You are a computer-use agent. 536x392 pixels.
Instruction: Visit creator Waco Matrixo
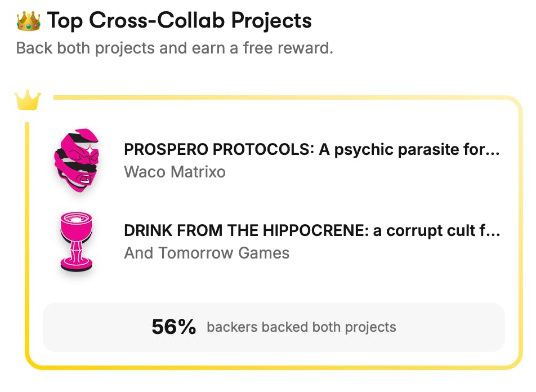click(175, 172)
